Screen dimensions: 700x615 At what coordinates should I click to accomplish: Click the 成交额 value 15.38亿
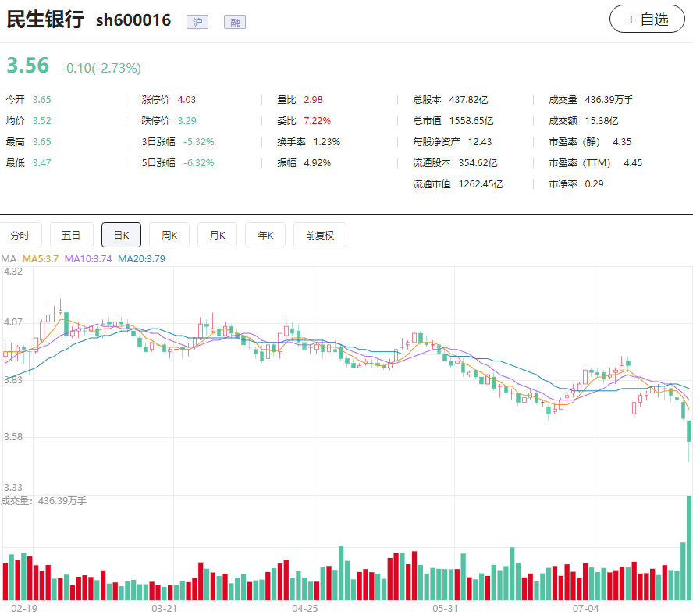tap(602, 121)
